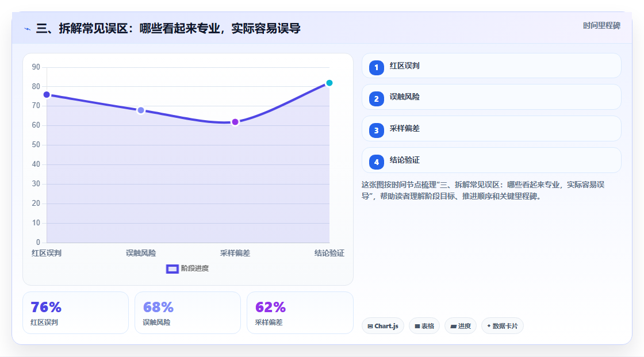Open the 误触风险 timeline step row
The height and width of the screenshot is (357, 644).
(491, 97)
